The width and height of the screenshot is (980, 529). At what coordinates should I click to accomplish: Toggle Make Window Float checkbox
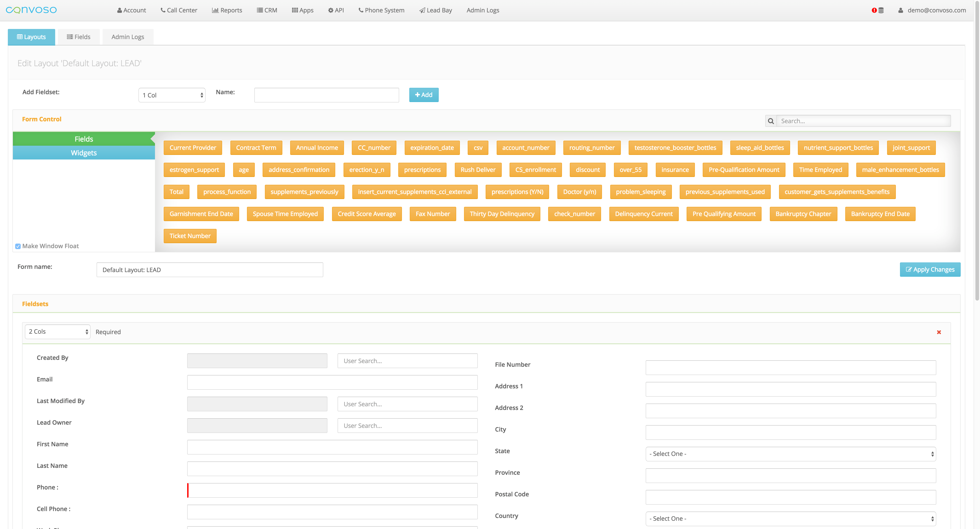tap(18, 246)
